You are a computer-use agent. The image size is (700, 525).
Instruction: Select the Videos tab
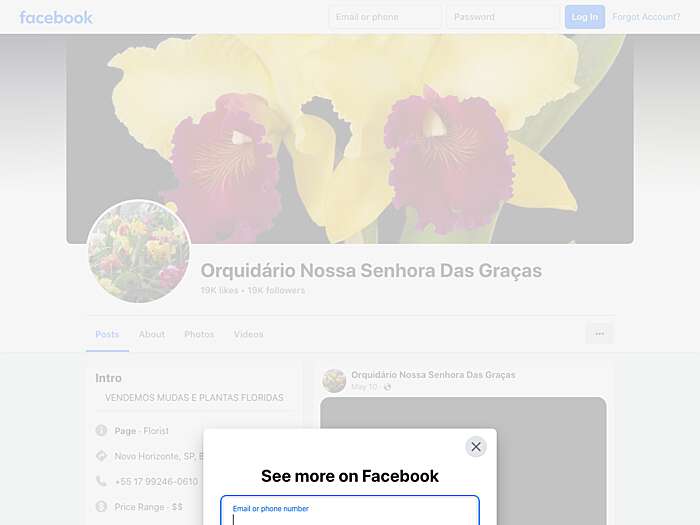[249, 334]
